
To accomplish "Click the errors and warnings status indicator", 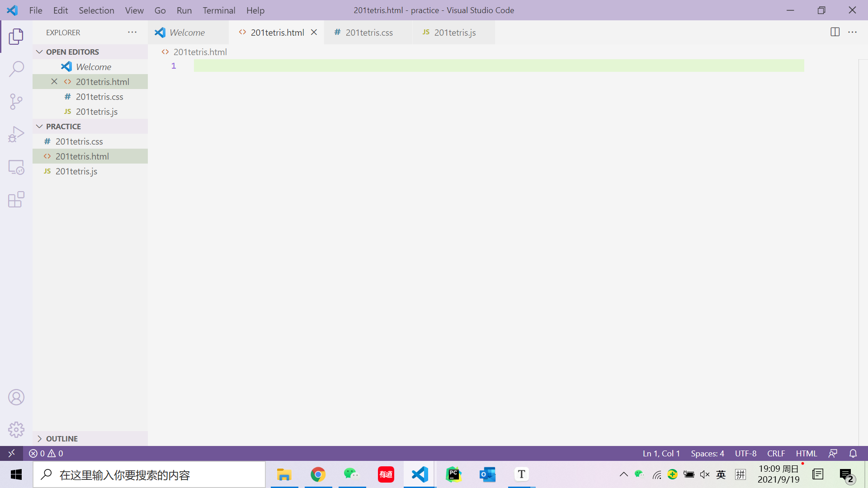I will tap(46, 453).
